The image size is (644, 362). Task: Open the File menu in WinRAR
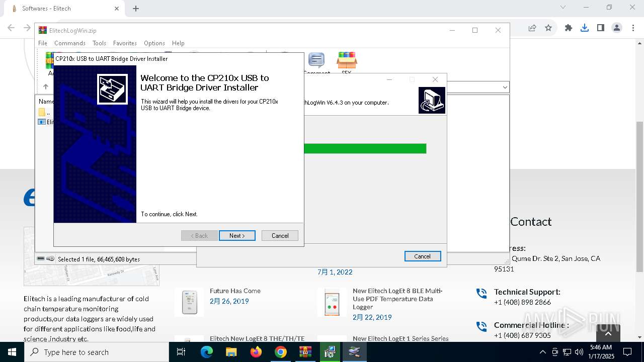pyautogui.click(x=43, y=43)
